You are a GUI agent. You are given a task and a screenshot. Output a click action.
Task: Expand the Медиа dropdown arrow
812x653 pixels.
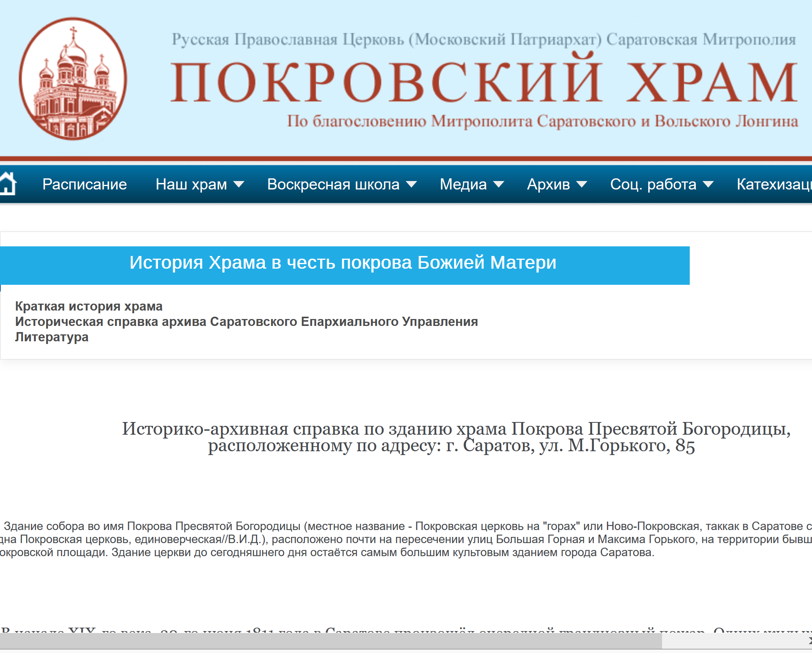(499, 184)
